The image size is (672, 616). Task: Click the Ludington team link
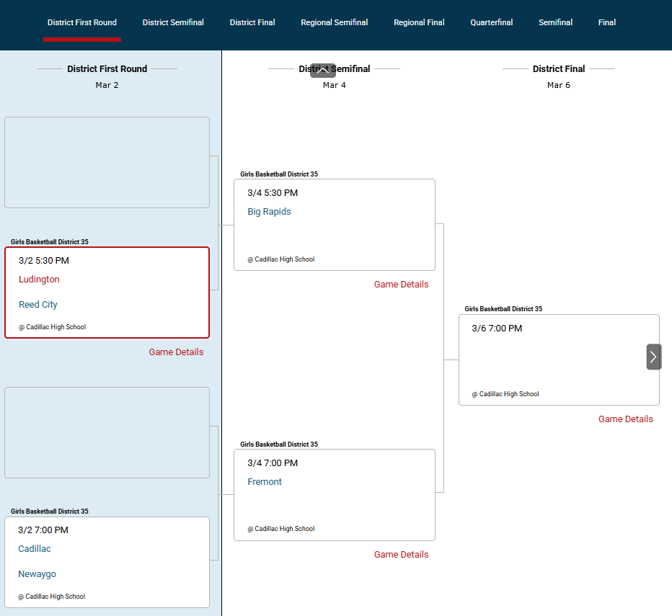pyautogui.click(x=39, y=280)
